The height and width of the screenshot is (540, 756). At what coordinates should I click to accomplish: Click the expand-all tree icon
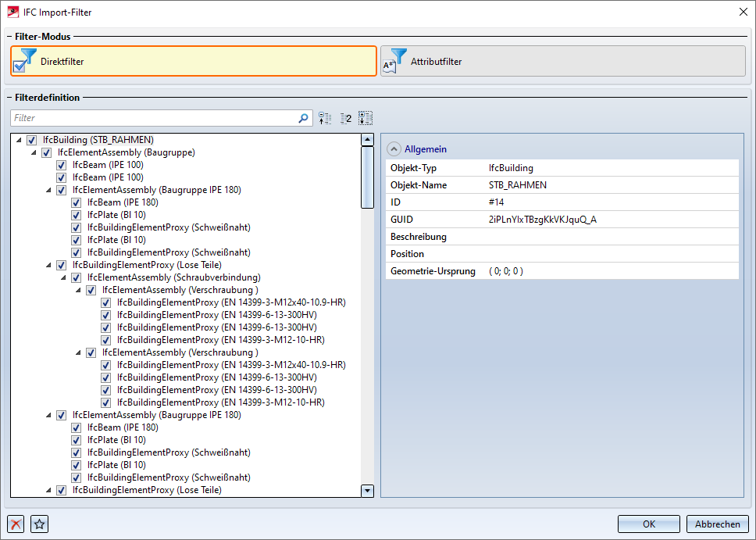(x=366, y=118)
